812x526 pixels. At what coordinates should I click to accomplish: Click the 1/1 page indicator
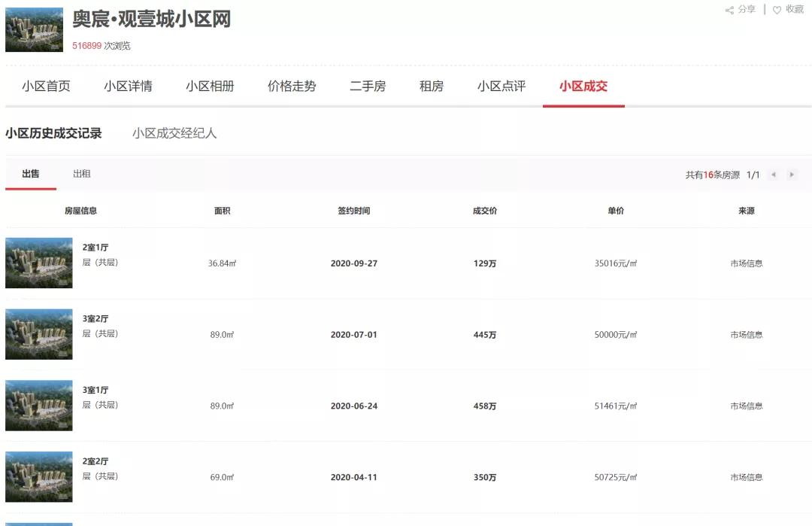[x=753, y=174]
